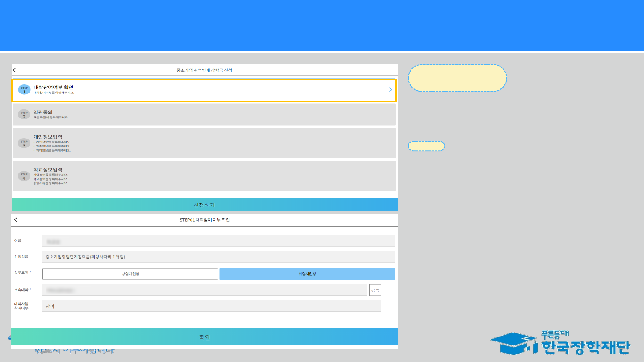This screenshot has width=644, height=362.
Task: Click the 대학사업 참여여부 field showing 참여
Action: (x=211, y=306)
